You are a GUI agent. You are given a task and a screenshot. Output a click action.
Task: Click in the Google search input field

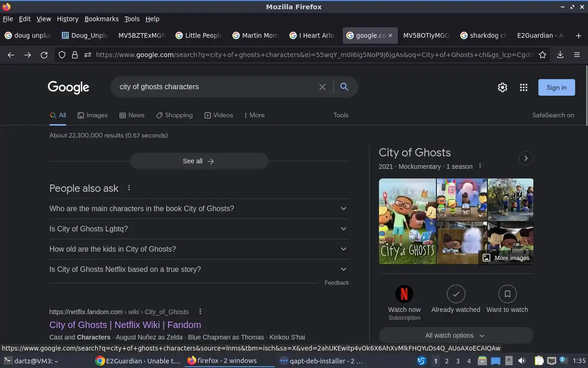216,87
